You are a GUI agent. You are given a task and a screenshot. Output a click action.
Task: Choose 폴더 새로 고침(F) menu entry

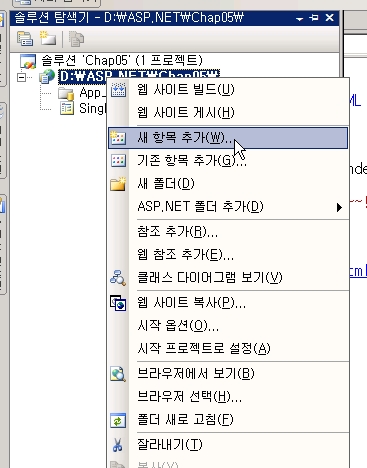pyautogui.click(x=228, y=420)
